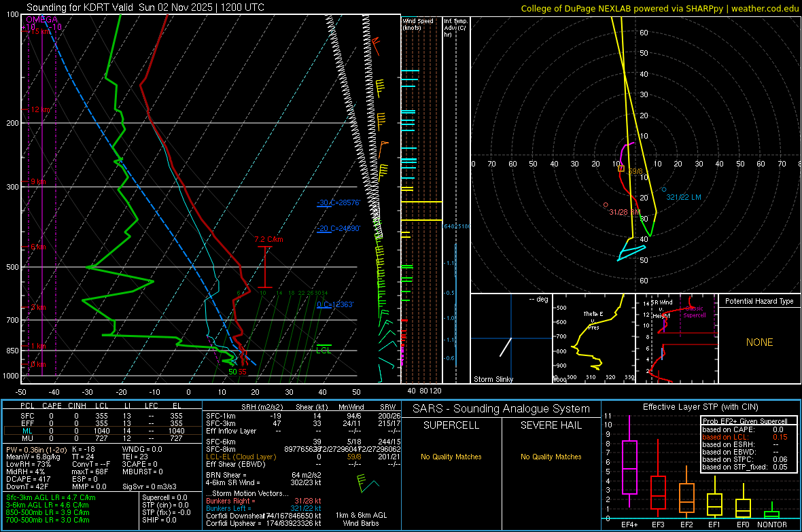Click the 'LowRH = 73%' value
802x532 pixels.
coord(28,464)
